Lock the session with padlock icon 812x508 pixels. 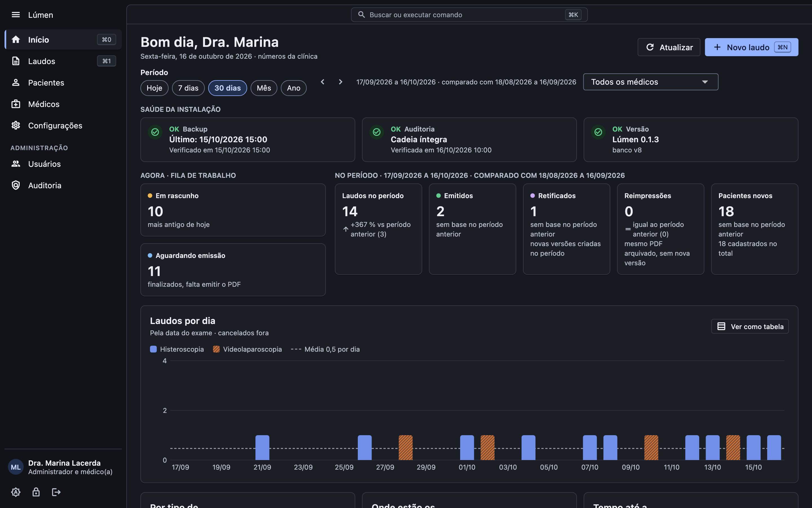36,492
